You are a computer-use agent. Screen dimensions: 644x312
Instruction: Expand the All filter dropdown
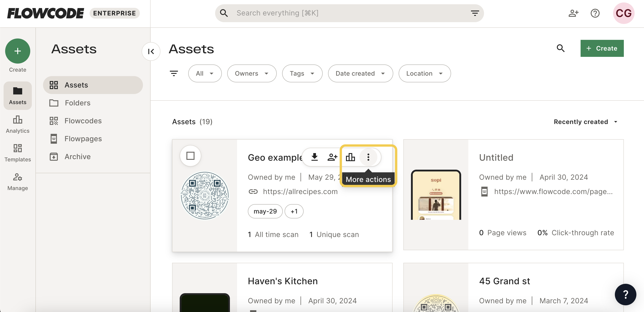pyautogui.click(x=205, y=73)
